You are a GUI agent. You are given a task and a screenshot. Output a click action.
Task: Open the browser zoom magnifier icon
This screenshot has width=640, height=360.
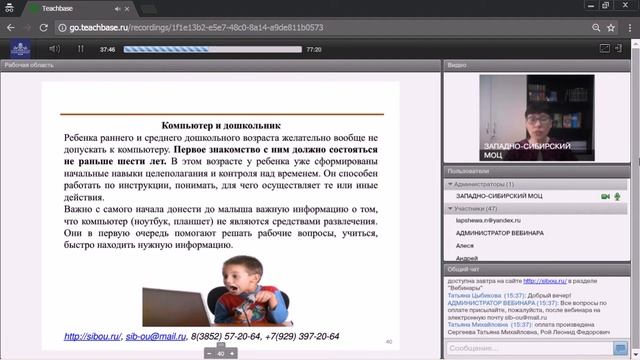[x=596, y=28]
